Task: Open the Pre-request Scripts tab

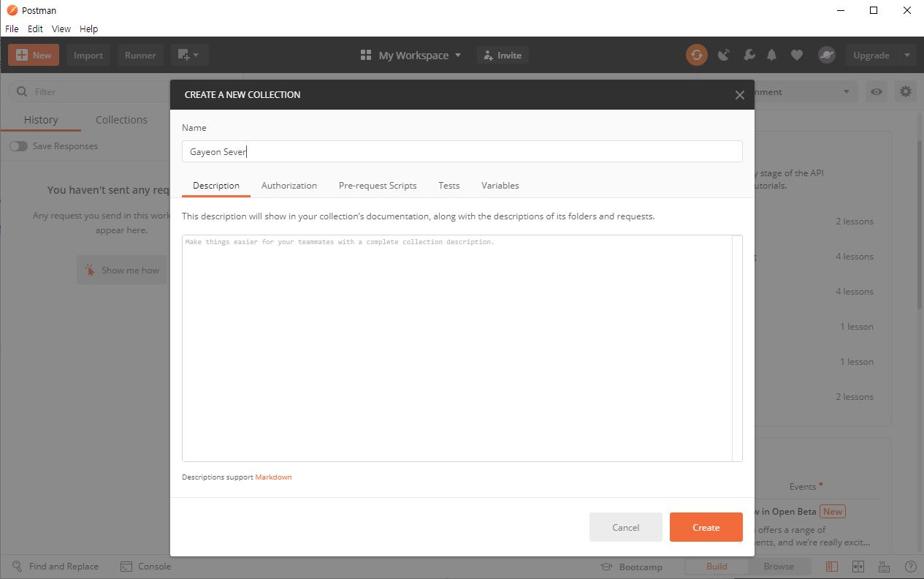Action: click(x=378, y=186)
